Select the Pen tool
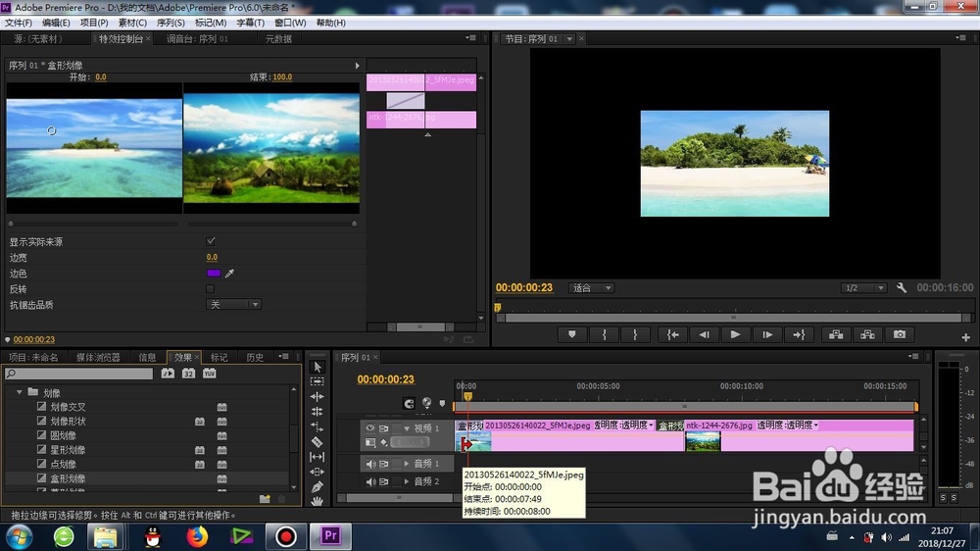The width and height of the screenshot is (980, 551). 317,486
